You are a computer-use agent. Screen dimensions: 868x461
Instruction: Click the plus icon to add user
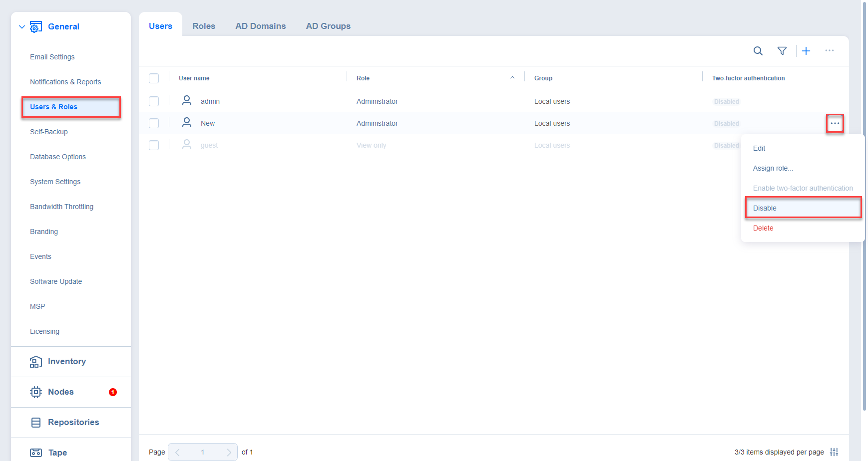pyautogui.click(x=806, y=51)
